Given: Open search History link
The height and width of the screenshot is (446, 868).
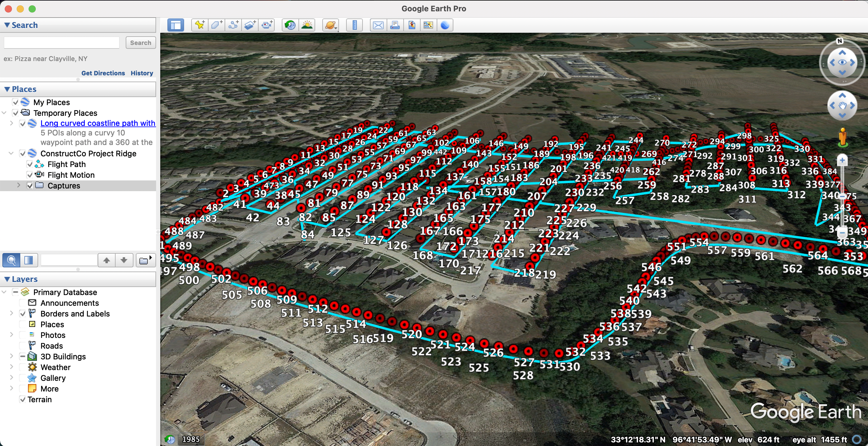Looking at the screenshot, I should pos(142,73).
